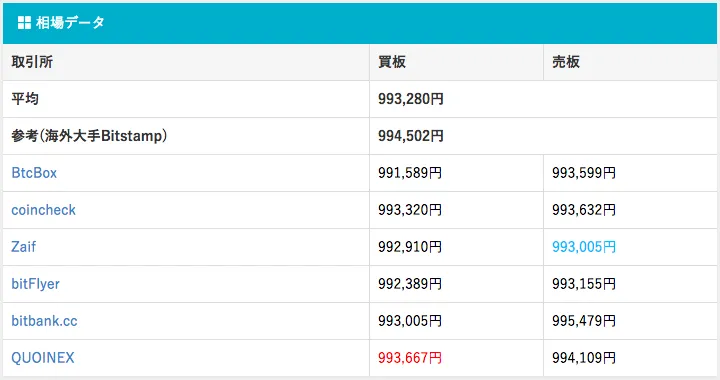Select bitbank.cc ask price 995,479円
The height and width of the screenshot is (380, 720).
tap(584, 321)
